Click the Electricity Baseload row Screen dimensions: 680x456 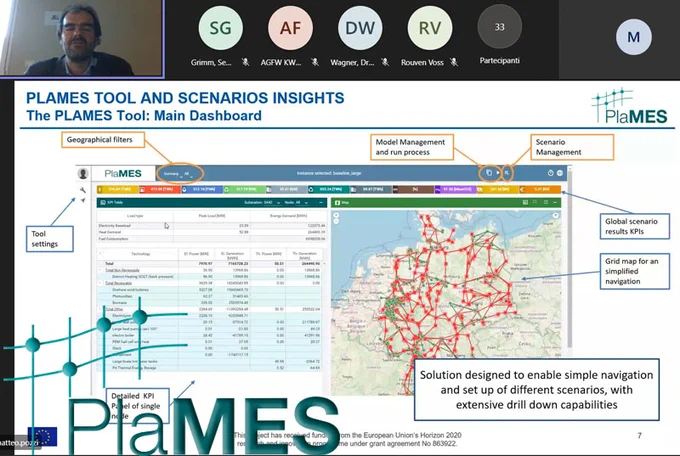pos(212,226)
